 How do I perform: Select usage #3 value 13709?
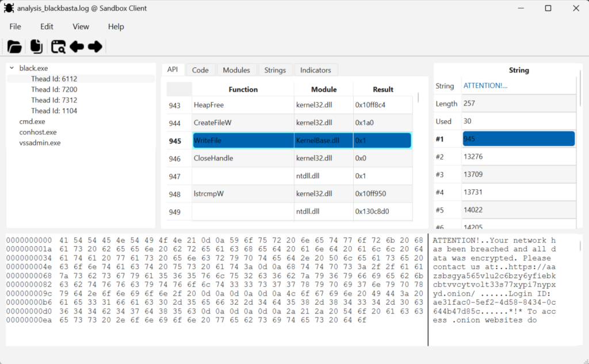point(519,174)
